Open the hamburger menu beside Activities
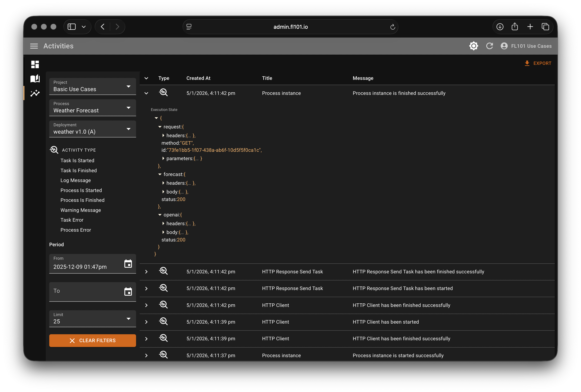581x392 pixels. pyautogui.click(x=34, y=46)
